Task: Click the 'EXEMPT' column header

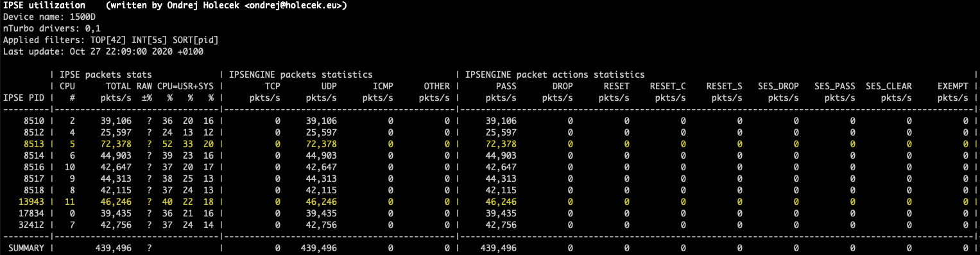Action: pyautogui.click(x=953, y=87)
